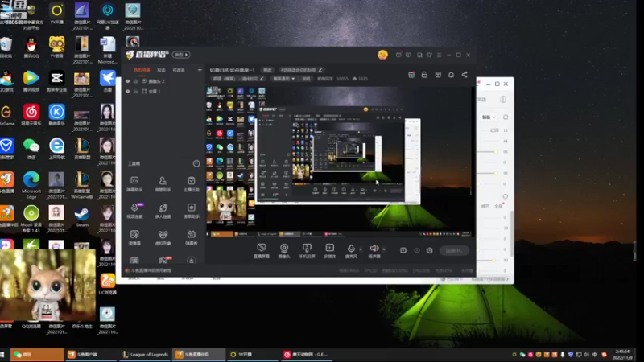Click the link at bottom of right panel
The height and width of the screenshot is (362, 644).
coord(490,279)
